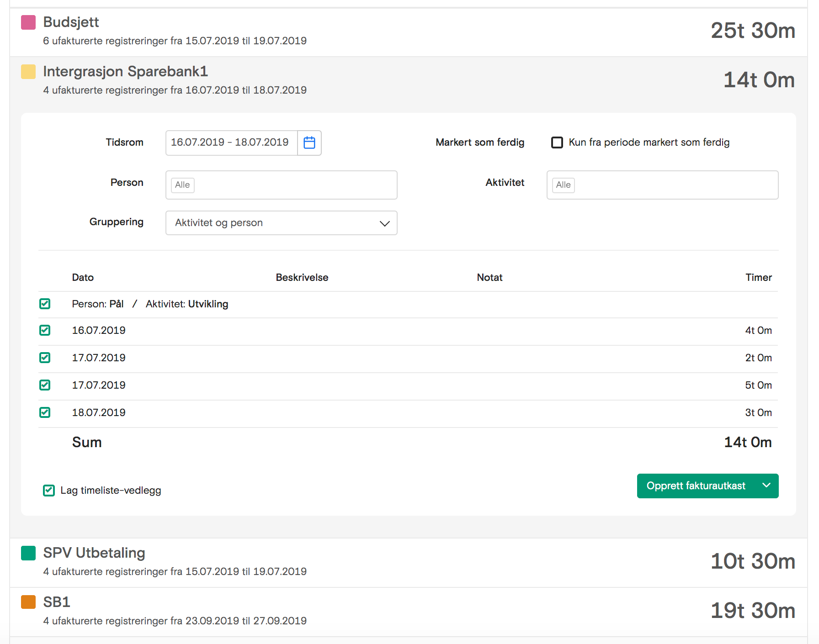The width and height of the screenshot is (819, 644).
Task: Expand the Budsjett project row
Action: [x=409, y=32]
